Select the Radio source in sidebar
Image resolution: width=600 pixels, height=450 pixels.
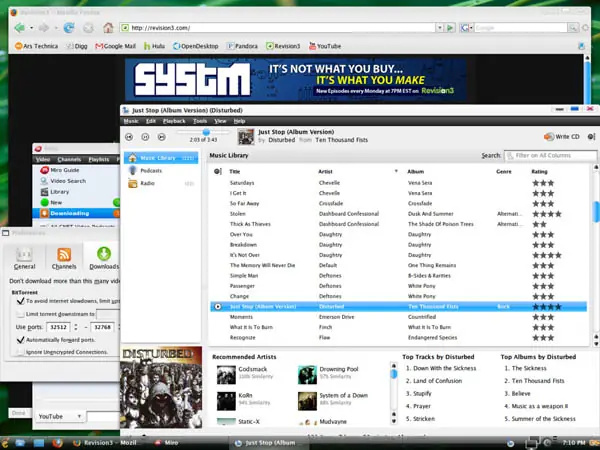pyautogui.click(x=145, y=184)
